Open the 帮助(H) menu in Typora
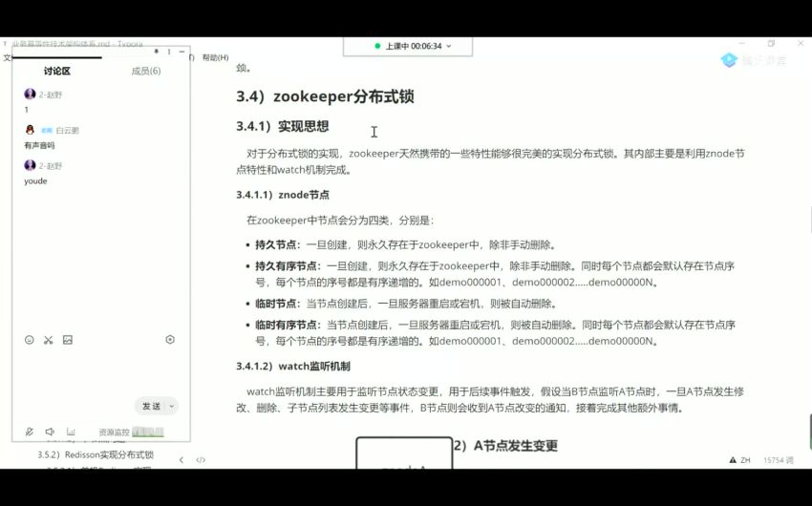Screen dimensions: 812x506 216,57
